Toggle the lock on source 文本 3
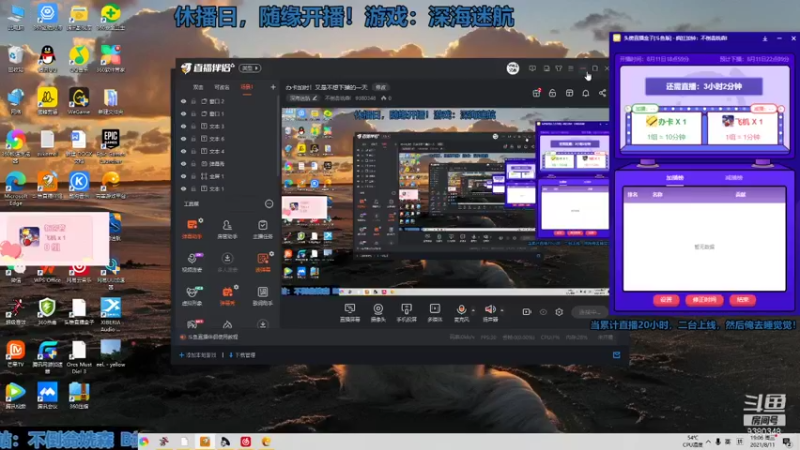Screen dimensions: 800x450 [194, 126]
